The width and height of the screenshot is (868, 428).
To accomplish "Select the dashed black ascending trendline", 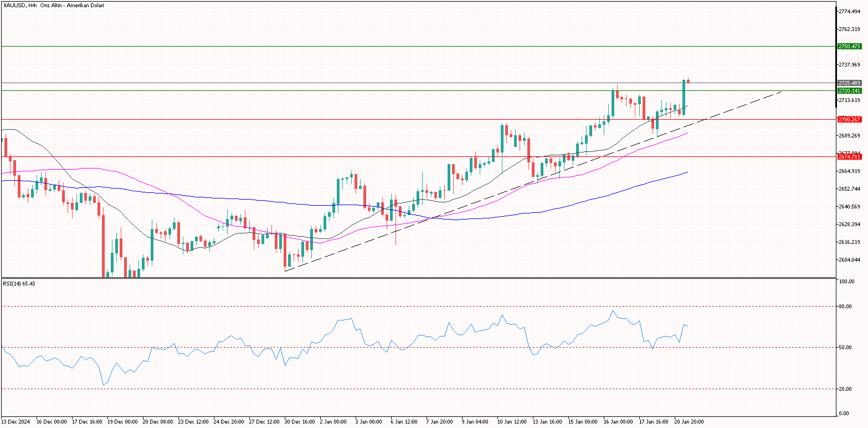I will (532, 181).
